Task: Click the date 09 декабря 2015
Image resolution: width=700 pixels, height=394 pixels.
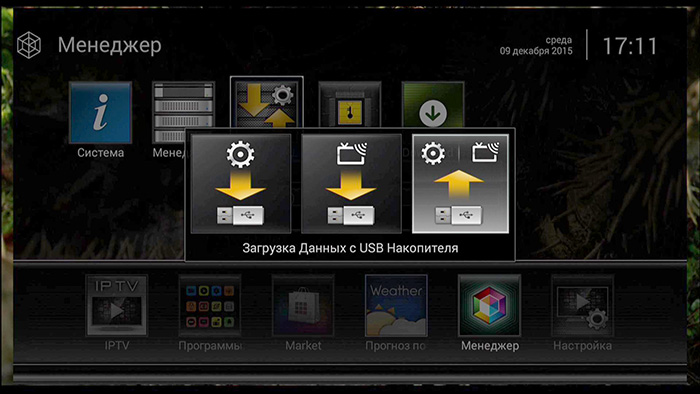Action: click(536, 51)
